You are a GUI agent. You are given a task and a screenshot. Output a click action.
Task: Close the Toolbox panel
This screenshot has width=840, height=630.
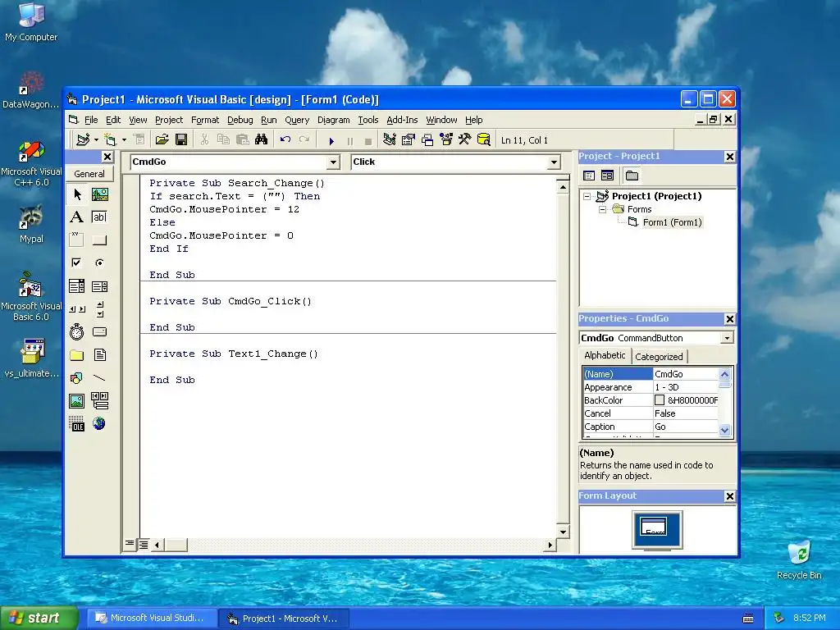[107, 157]
